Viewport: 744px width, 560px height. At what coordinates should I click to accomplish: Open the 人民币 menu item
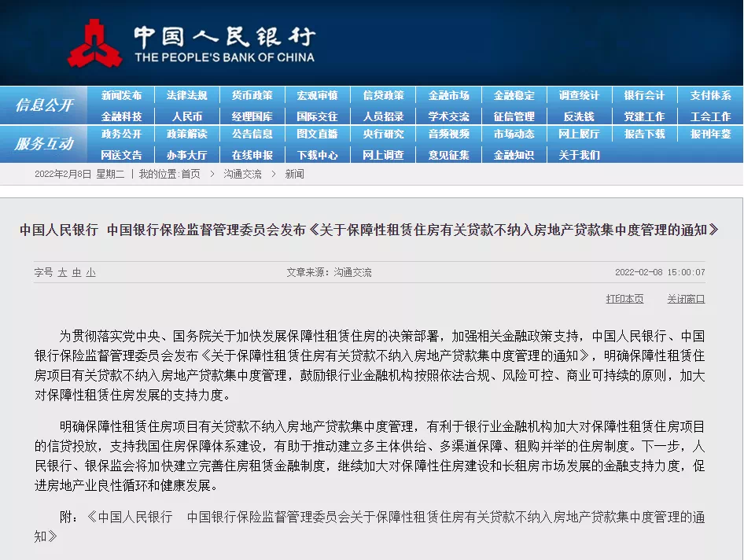coord(187,116)
